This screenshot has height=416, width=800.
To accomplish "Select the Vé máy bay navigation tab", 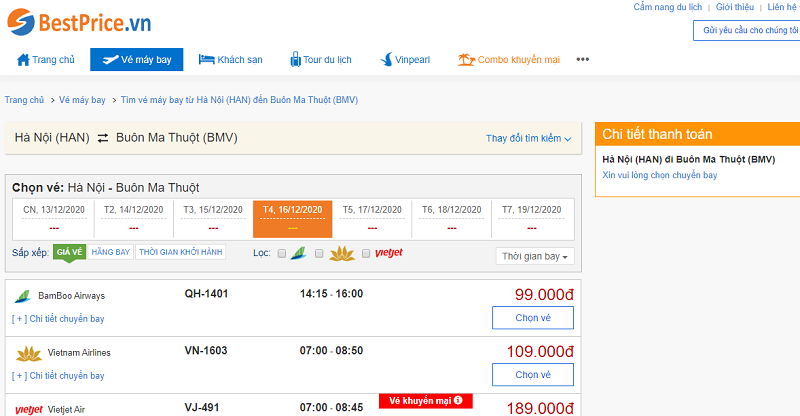I will click(x=137, y=60).
